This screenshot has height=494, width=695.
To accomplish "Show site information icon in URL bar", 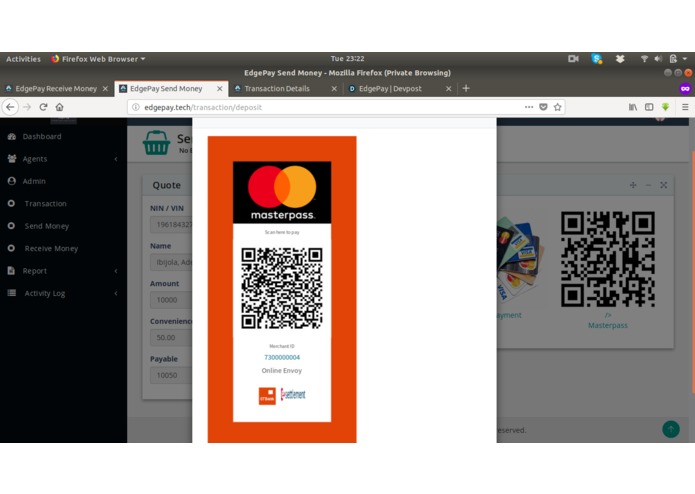I will click(x=136, y=107).
